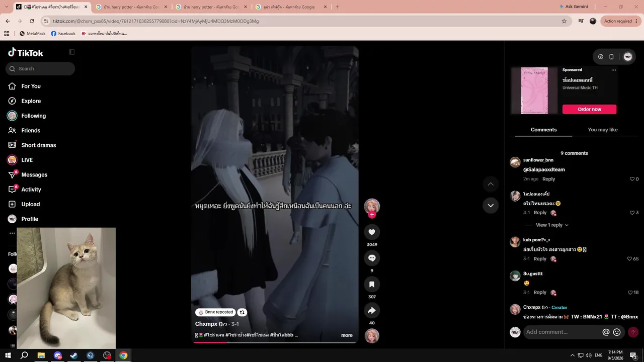Expand video caption with more
The image size is (644, 362).
(347, 335)
